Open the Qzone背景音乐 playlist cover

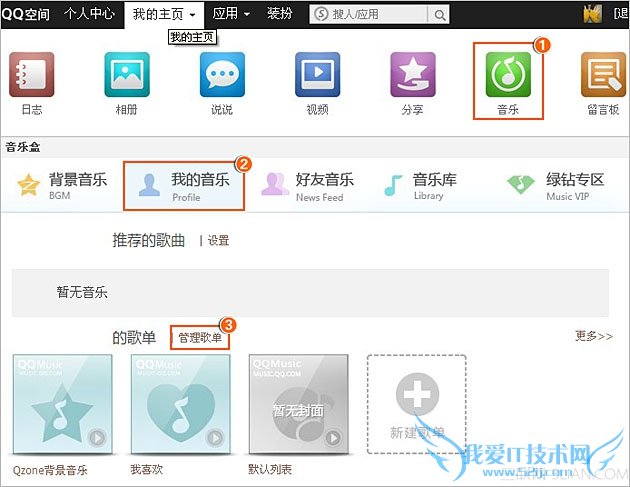[x=63, y=404]
